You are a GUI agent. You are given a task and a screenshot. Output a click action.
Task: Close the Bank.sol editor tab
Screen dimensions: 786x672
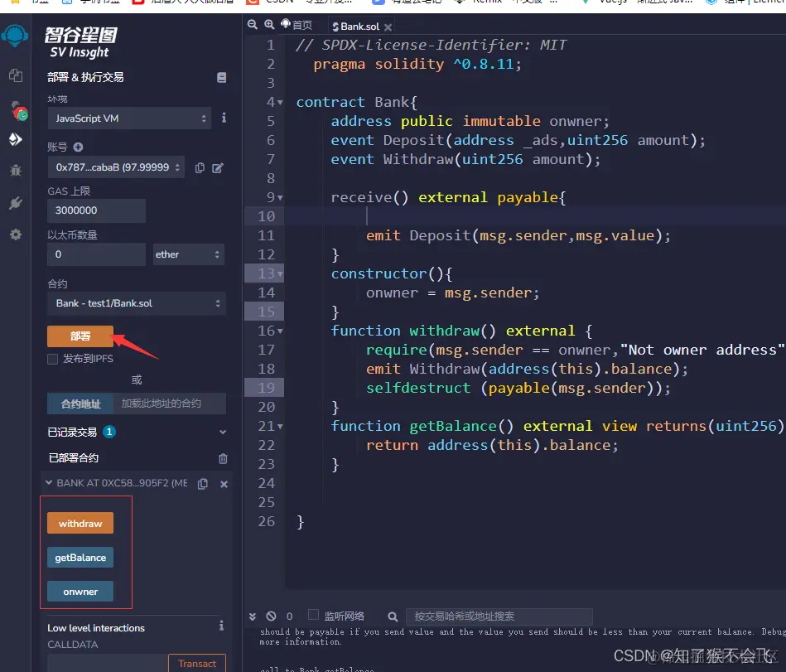388,27
